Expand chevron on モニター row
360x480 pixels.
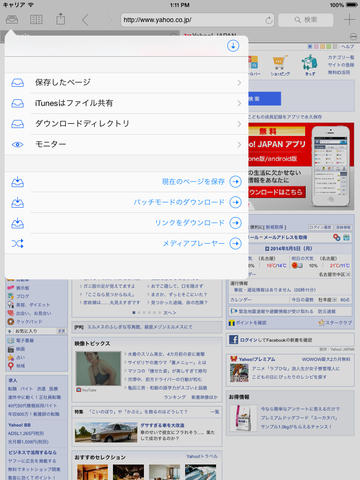click(239, 145)
